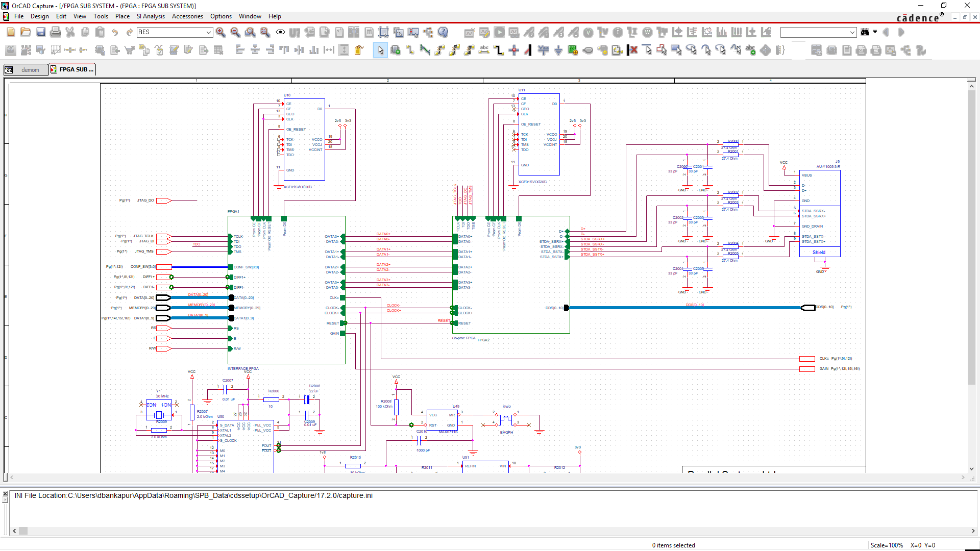Click the Help question mark icon
Viewport: 980px width, 551px height.
click(443, 32)
